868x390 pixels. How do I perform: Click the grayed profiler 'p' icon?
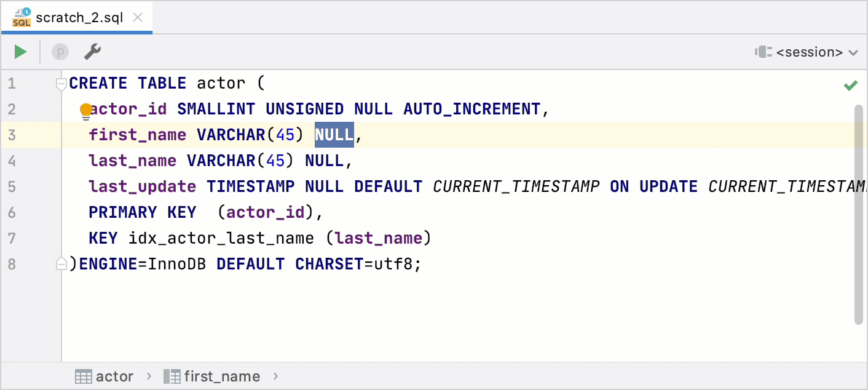pyautogui.click(x=60, y=52)
